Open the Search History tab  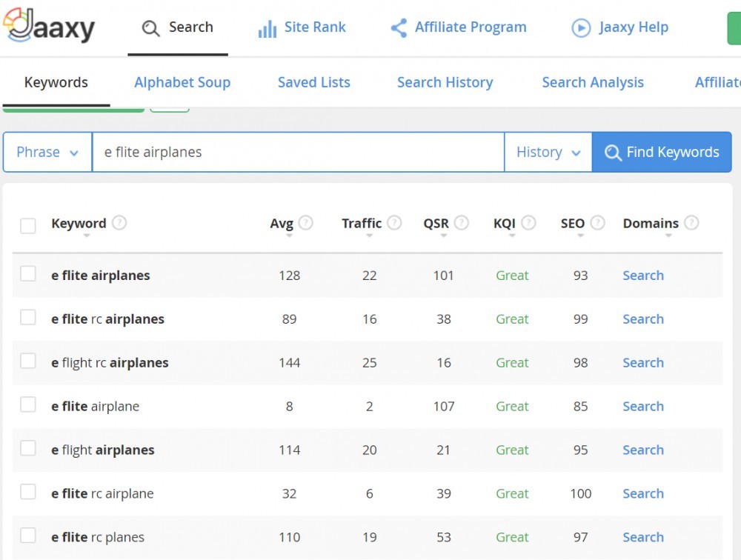445,82
